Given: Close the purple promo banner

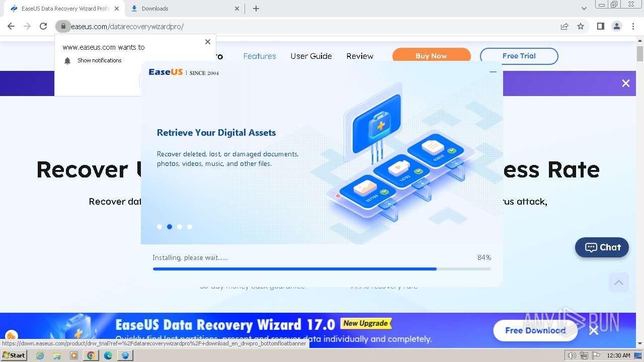Looking at the screenshot, I should click(x=626, y=83).
